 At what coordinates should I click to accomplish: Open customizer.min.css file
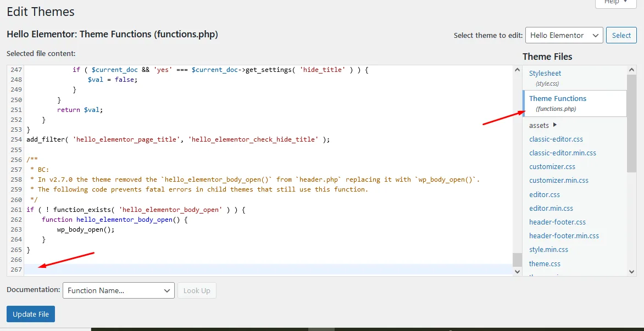tap(559, 181)
